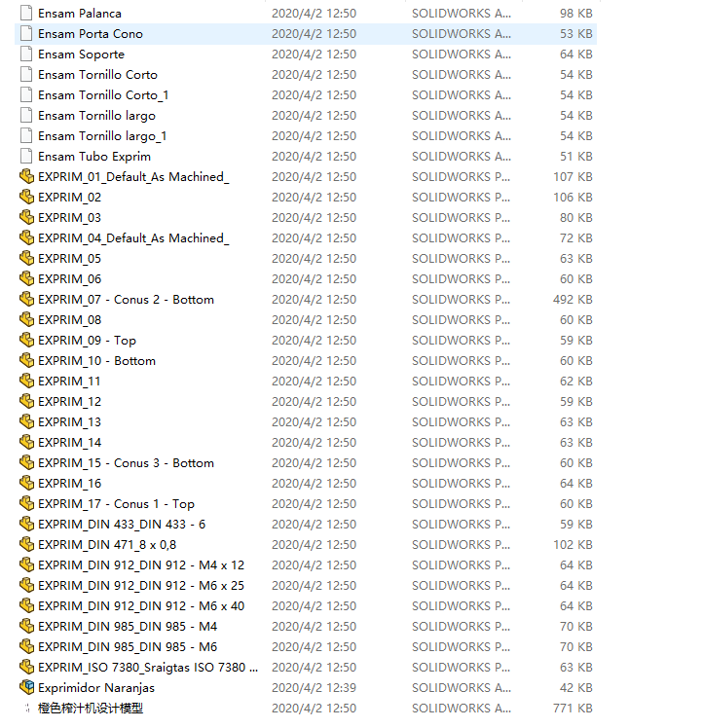Click the 2020/4/2 12:39 date of Exprimidor Naranjas
Screen dimensions: 703x728
[x=314, y=687]
